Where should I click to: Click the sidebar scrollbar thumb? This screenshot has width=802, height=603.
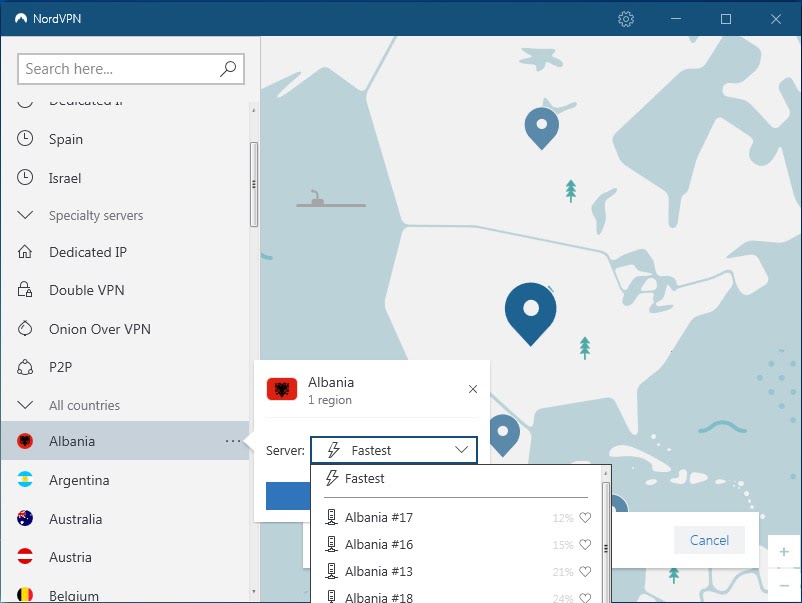254,184
